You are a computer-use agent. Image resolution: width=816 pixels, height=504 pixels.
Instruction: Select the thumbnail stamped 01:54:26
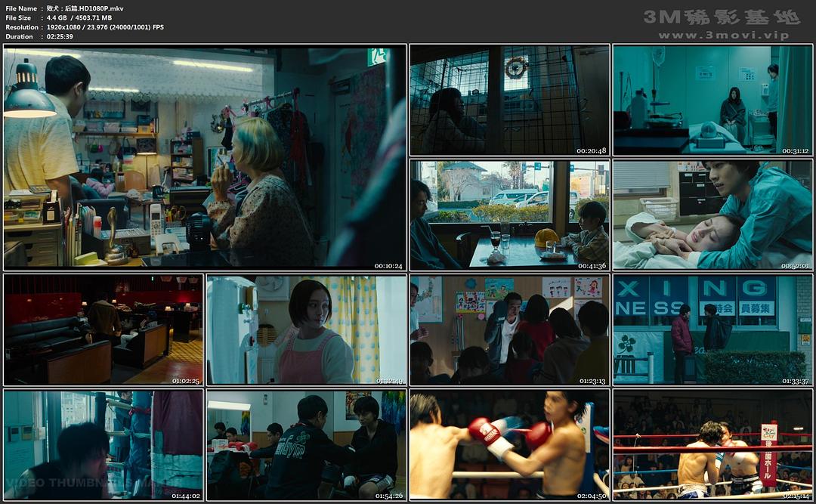(x=306, y=444)
